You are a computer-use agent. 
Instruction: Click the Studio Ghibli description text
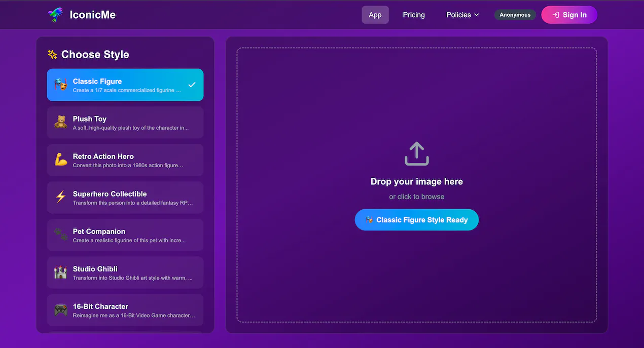133,278
